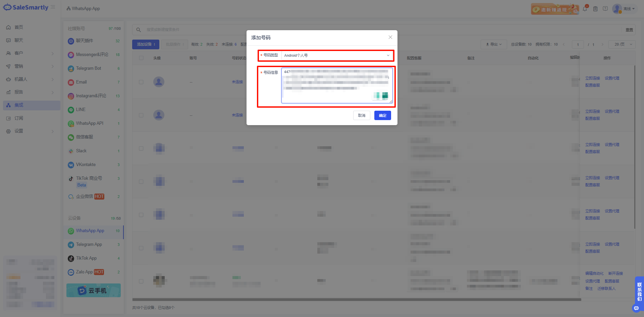Open the 导出 export dropdown
This screenshot has height=317, width=644.
494,44
